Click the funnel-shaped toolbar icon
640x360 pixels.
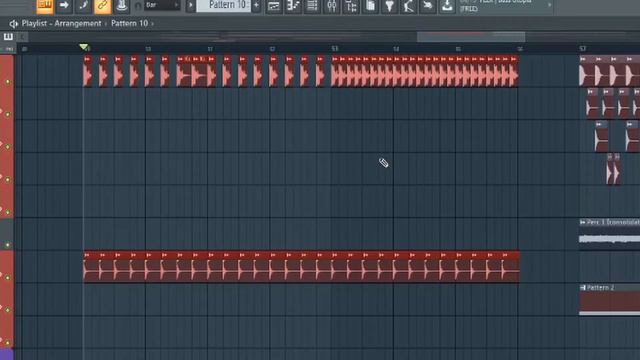click(389, 6)
